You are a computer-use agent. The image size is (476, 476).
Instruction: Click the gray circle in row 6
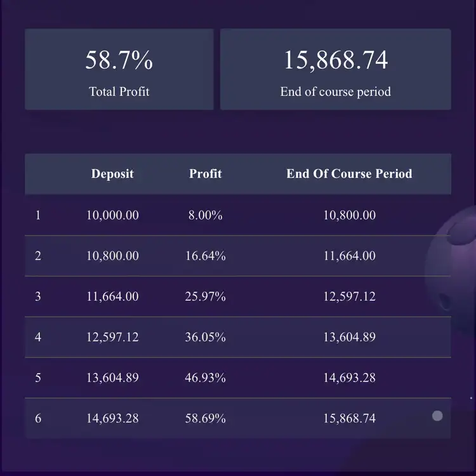pos(437,416)
